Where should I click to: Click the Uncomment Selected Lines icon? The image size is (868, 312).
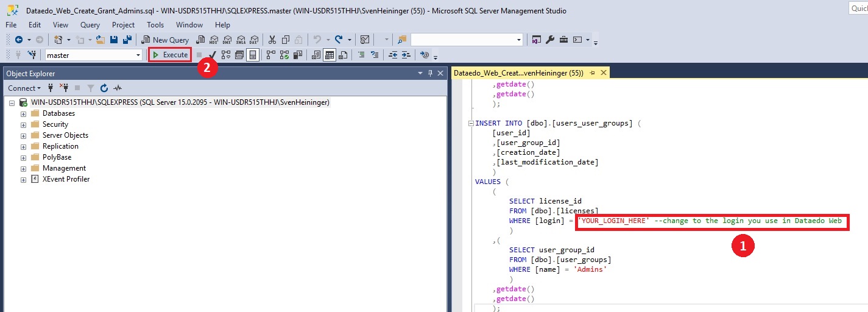[375, 55]
